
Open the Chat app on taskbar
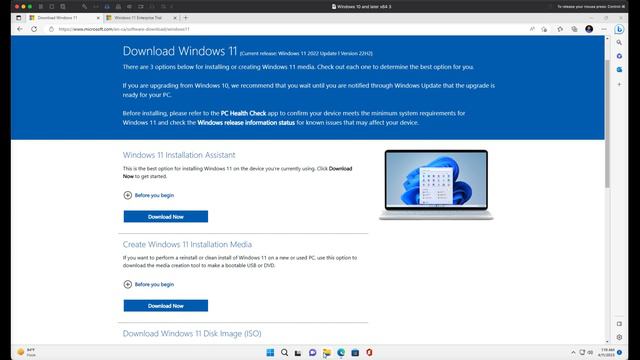313,352
